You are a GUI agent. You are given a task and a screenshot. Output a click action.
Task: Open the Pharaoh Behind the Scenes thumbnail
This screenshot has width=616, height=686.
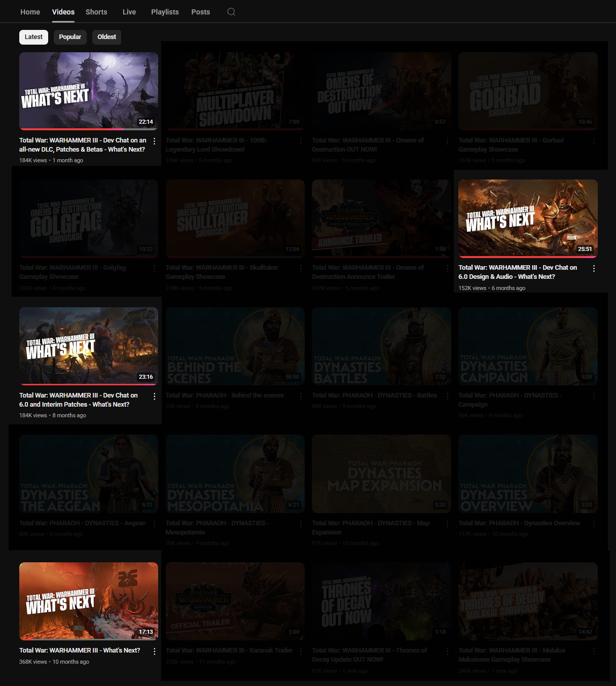[x=235, y=346]
